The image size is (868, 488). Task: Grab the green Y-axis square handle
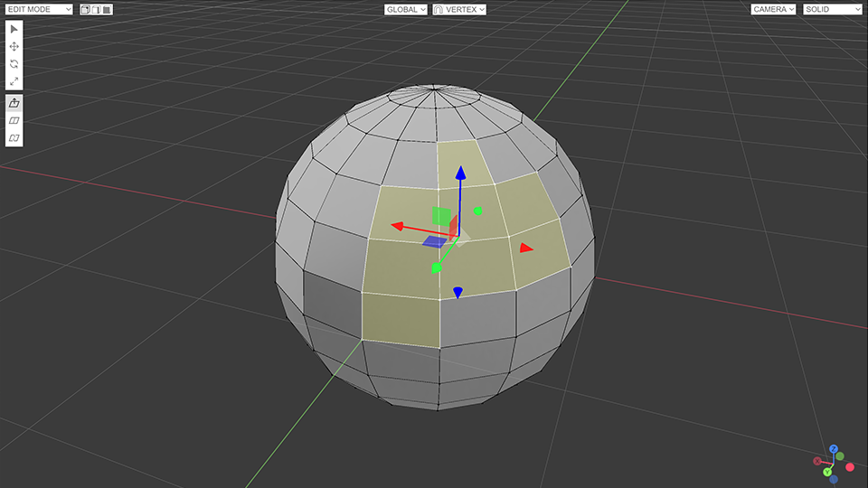tap(436, 268)
